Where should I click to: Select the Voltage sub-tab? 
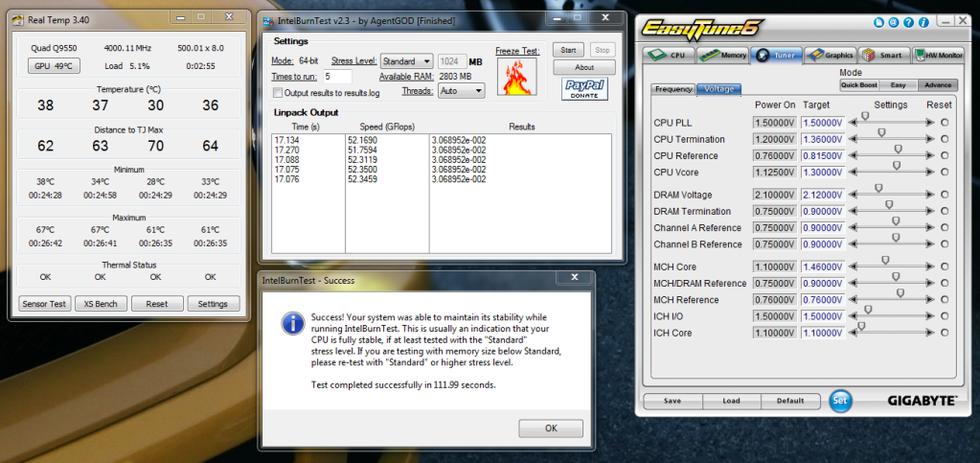719,89
